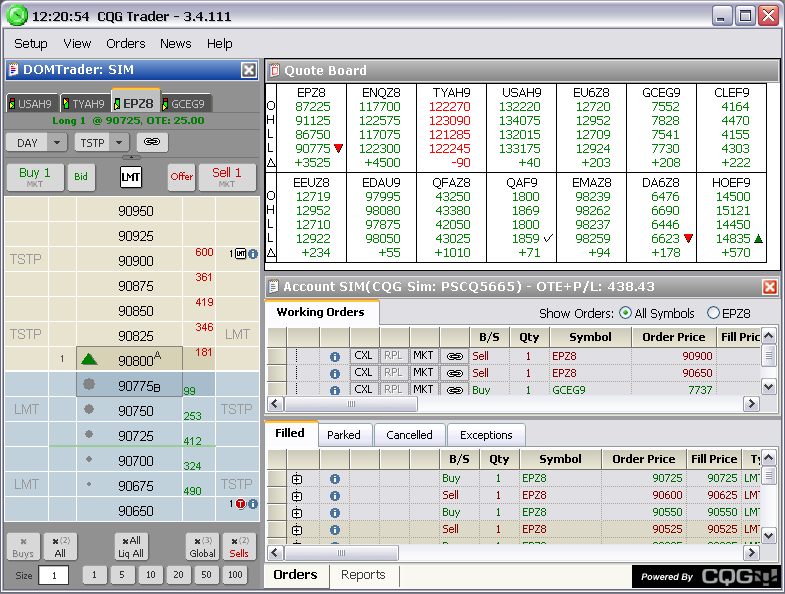The image size is (785, 594).
Task: Click the Sell 1 MKT button
Action: 227,177
